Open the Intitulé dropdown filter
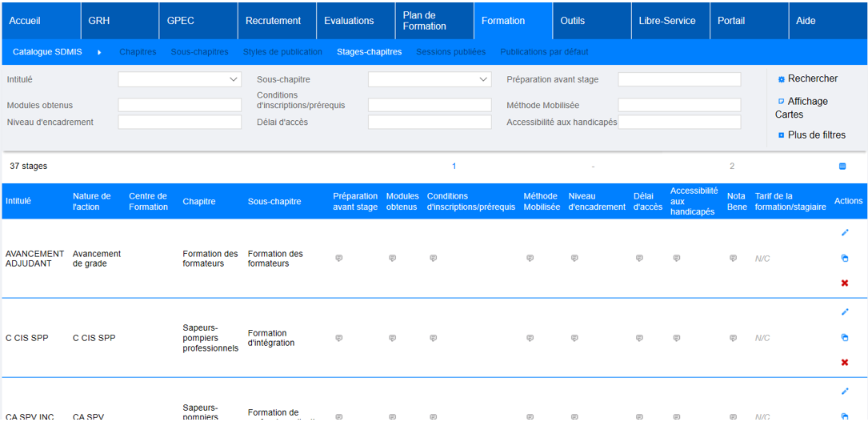This screenshot has height=438, width=868. 180,79
